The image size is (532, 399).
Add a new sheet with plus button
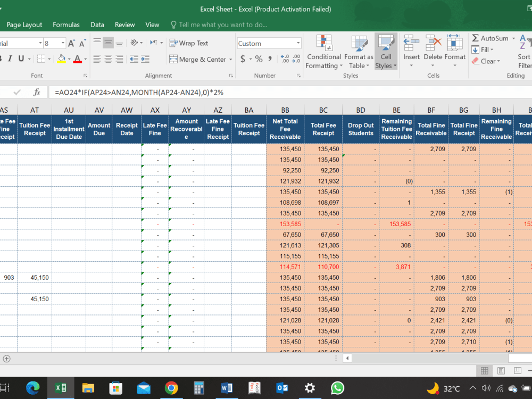pyautogui.click(x=6, y=359)
